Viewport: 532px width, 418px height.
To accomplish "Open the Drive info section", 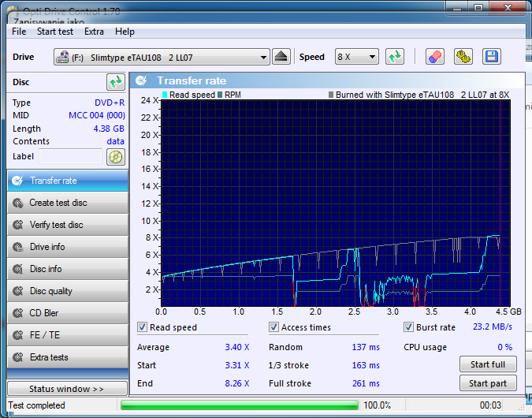I will click(68, 247).
